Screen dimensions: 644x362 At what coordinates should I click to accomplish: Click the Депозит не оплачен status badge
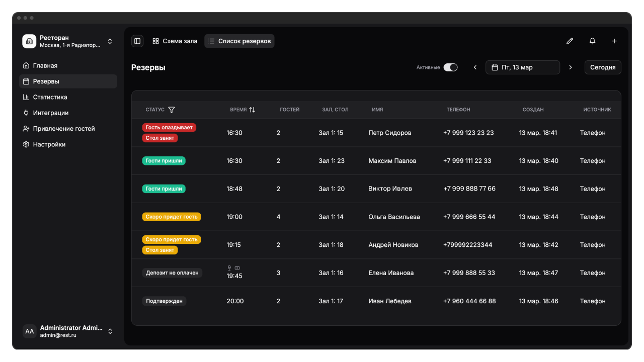tap(173, 273)
